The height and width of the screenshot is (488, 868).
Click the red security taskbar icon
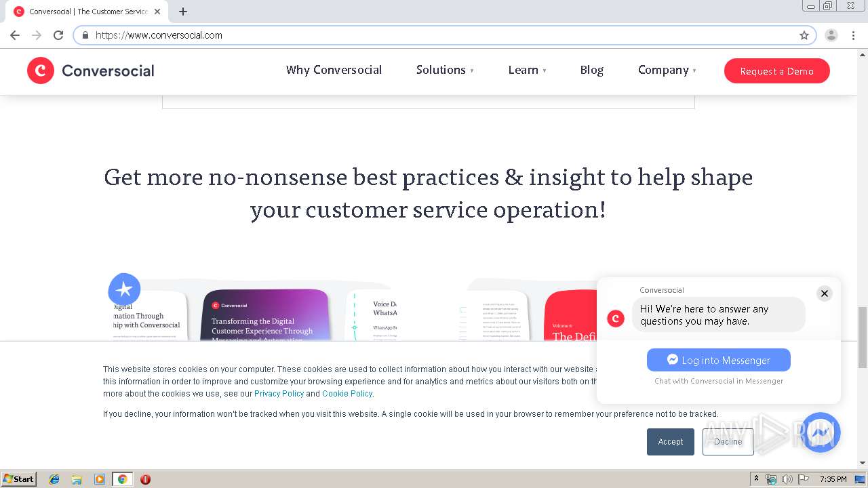click(x=145, y=479)
